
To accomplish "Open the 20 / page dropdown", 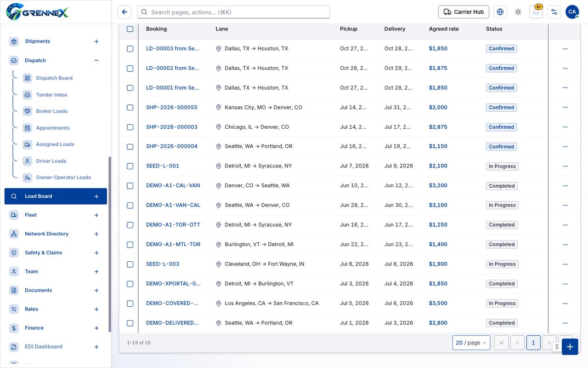I will pos(471,343).
